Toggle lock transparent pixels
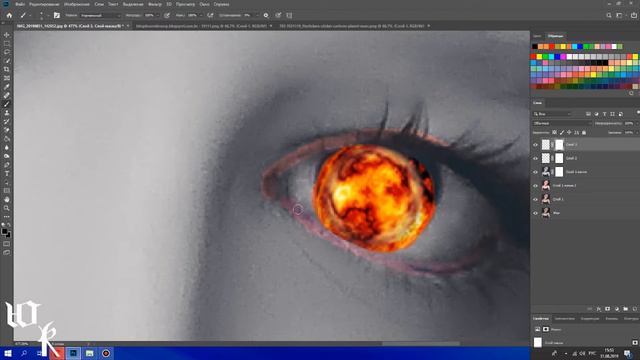 tap(554, 132)
